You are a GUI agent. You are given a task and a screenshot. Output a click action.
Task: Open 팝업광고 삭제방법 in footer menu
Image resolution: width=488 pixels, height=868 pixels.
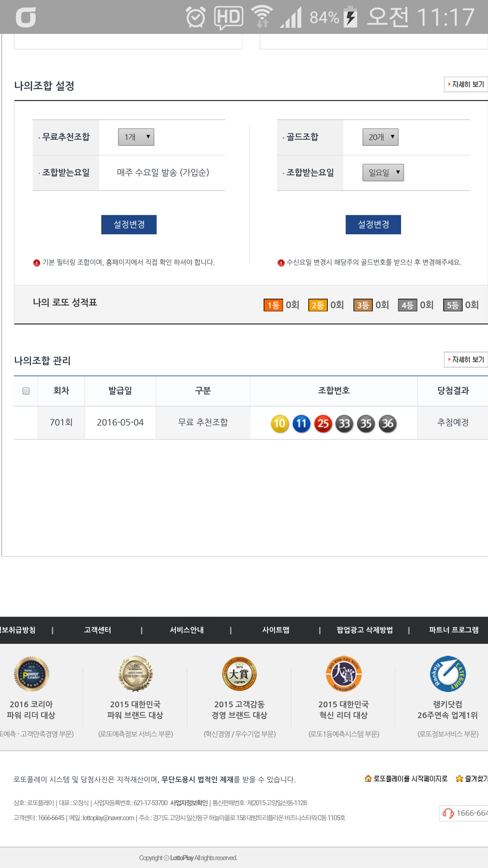pyautogui.click(x=365, y=630)
